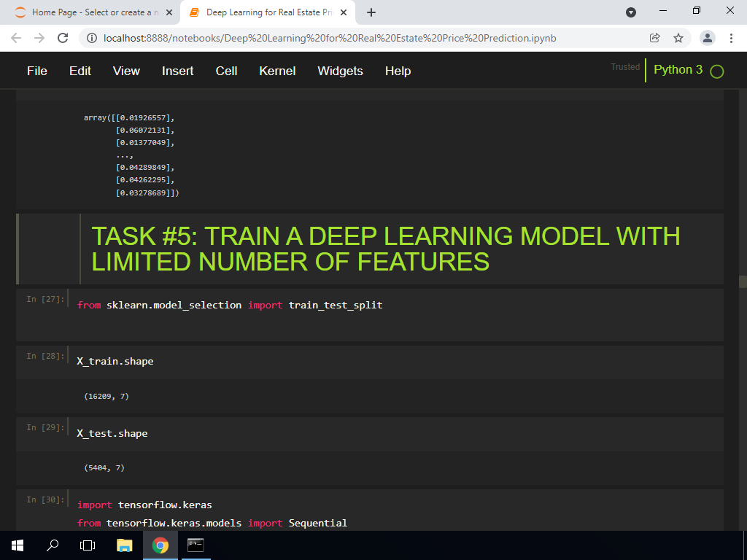This screenshot has width=747, height=560.
Task: Open the File menu
Action: 36,71
